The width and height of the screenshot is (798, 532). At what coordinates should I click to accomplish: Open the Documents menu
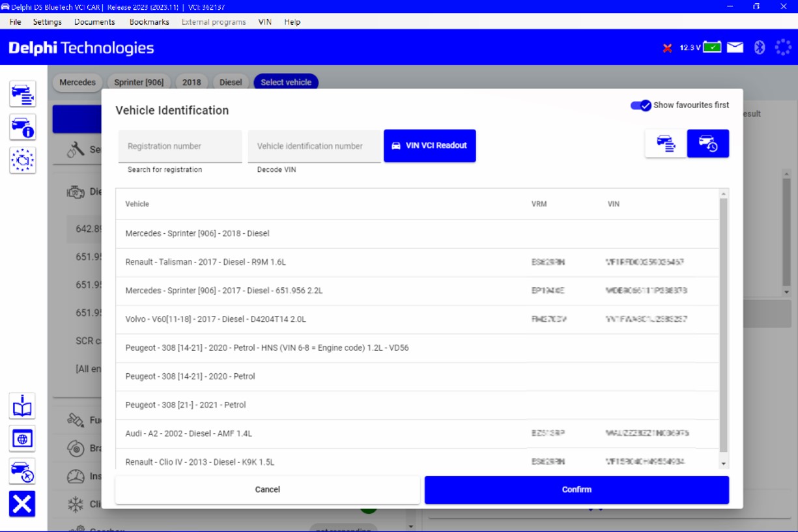(94, 21)
